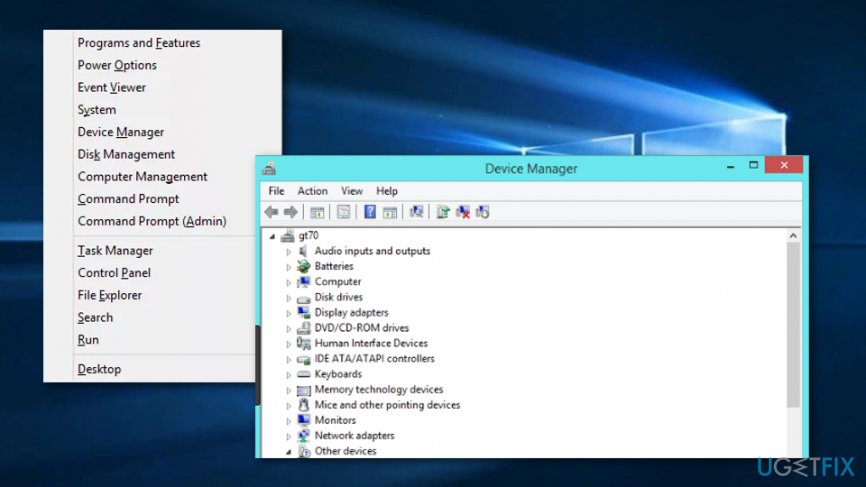Image resolution: width=866 pixels, height=487 pixels.
Task: Open the Action menu
Action: click(313, 191)
